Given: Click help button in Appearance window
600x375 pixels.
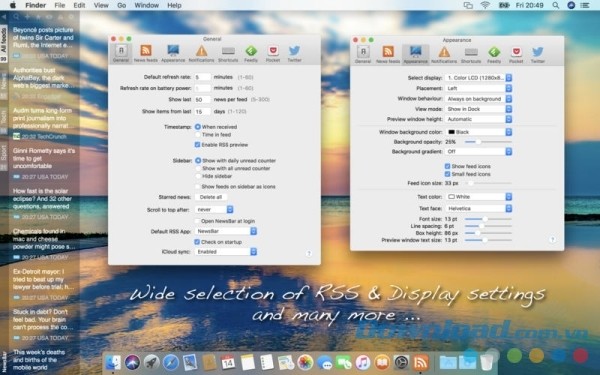Looking at the screenshot, I should [x=552, y=240].
